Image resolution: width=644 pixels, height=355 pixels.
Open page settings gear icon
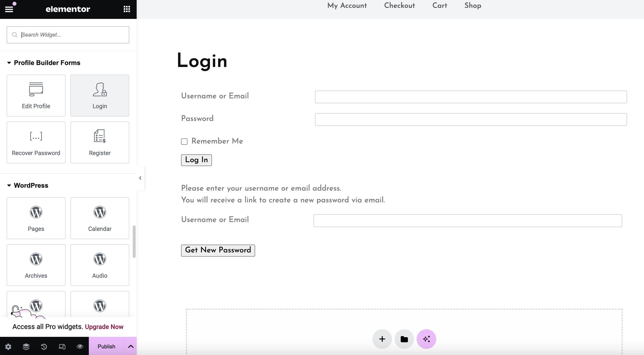pos(8,346)
